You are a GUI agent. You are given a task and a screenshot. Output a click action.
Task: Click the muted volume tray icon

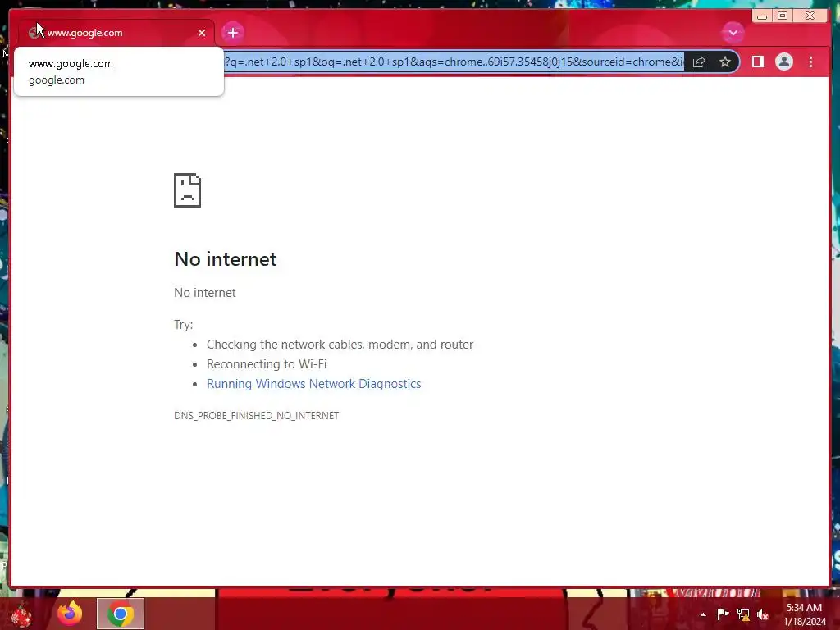(763, 614)
